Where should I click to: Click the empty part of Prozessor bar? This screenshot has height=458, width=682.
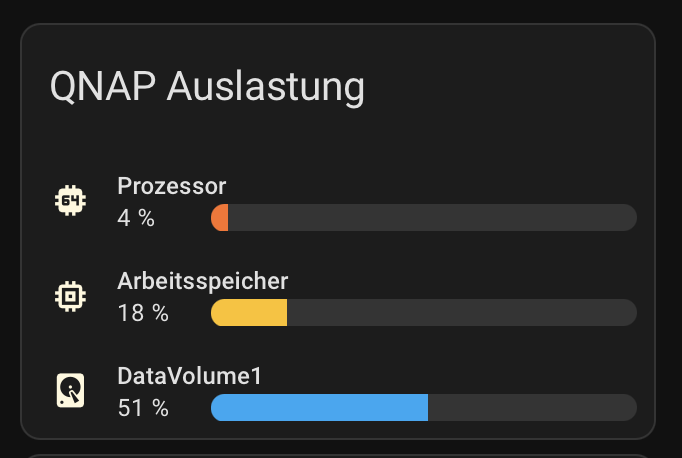[432, 217]
